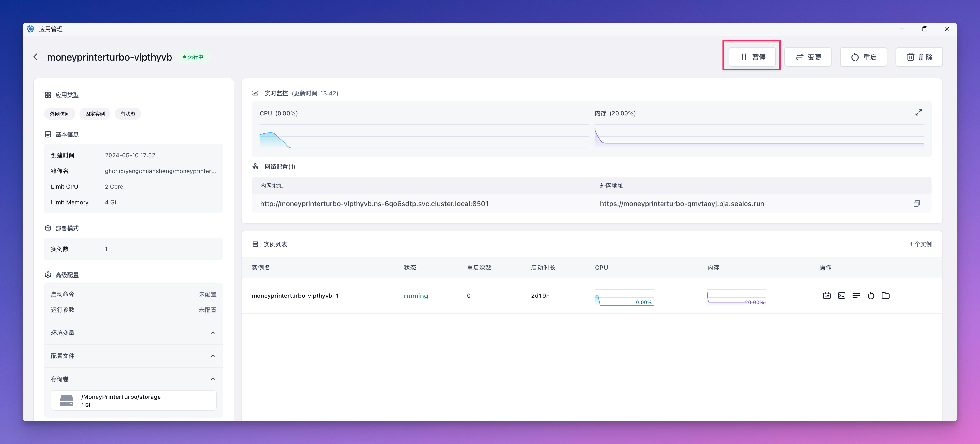Open terminal for moneyprinterturbo-vlpthyvb-1
980x444 pixels.
(842, 296)
